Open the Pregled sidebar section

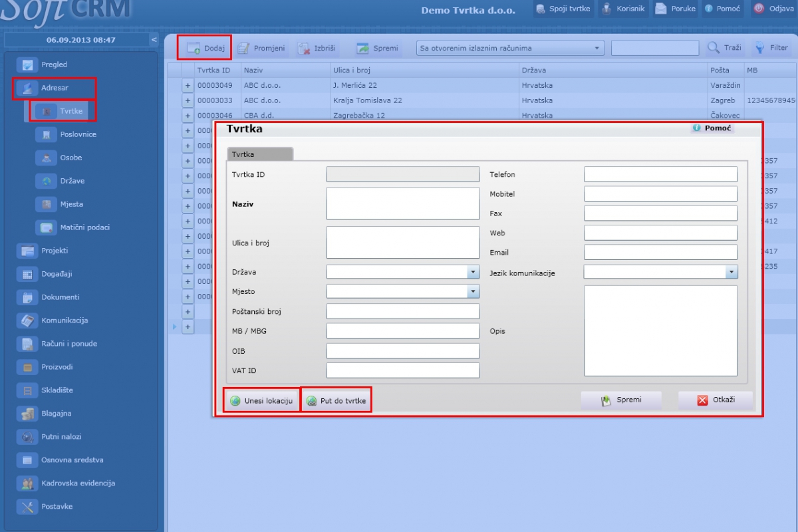coord(45,65)
